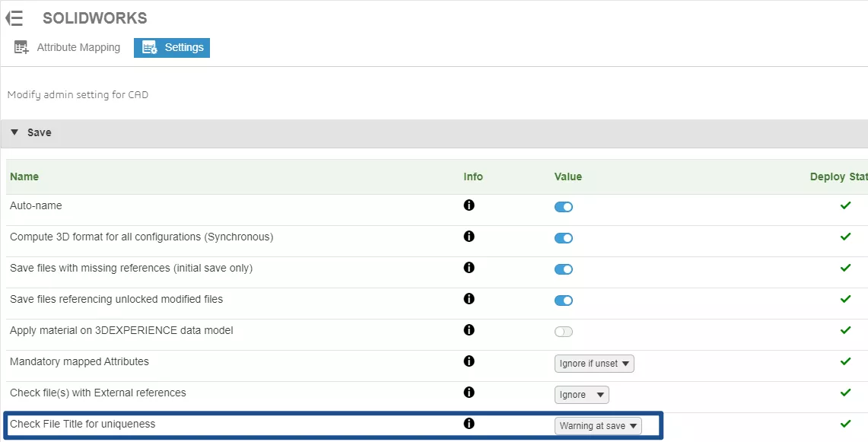
Task: Turn off Save files referencing unlocked modified files
Action: pos(564,300)
